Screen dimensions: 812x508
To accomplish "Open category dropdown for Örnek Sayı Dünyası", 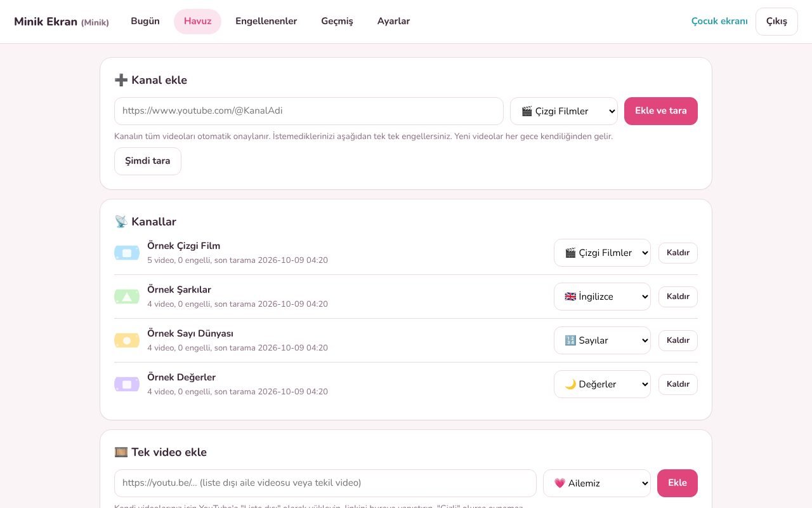I will pos(602,340).
